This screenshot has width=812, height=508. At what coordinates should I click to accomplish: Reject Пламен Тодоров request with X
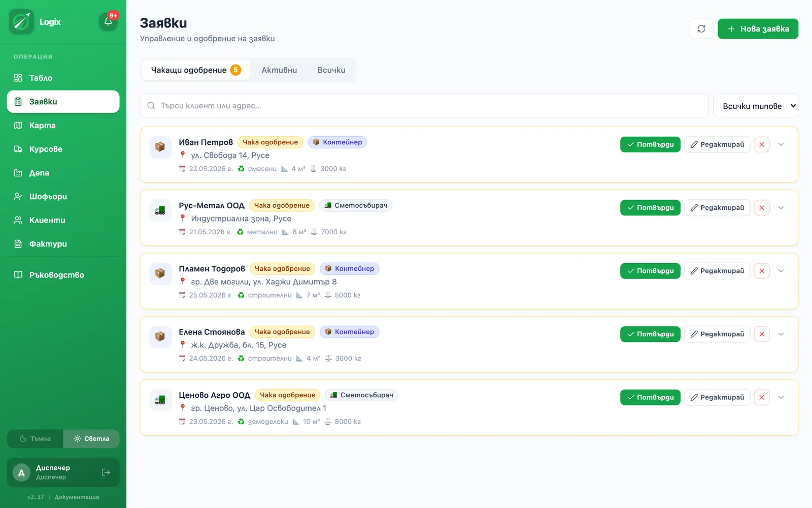tap(762, 271)
